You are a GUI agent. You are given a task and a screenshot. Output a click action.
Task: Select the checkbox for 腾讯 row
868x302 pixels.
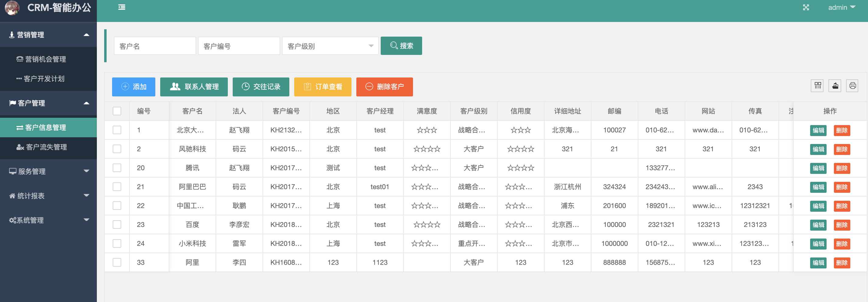point(117,168)
